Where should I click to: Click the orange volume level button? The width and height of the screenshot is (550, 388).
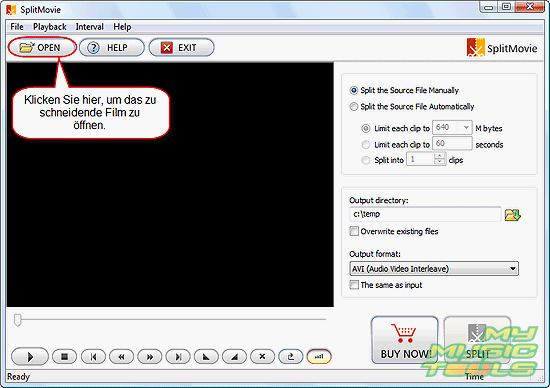(x=319, y=357)
